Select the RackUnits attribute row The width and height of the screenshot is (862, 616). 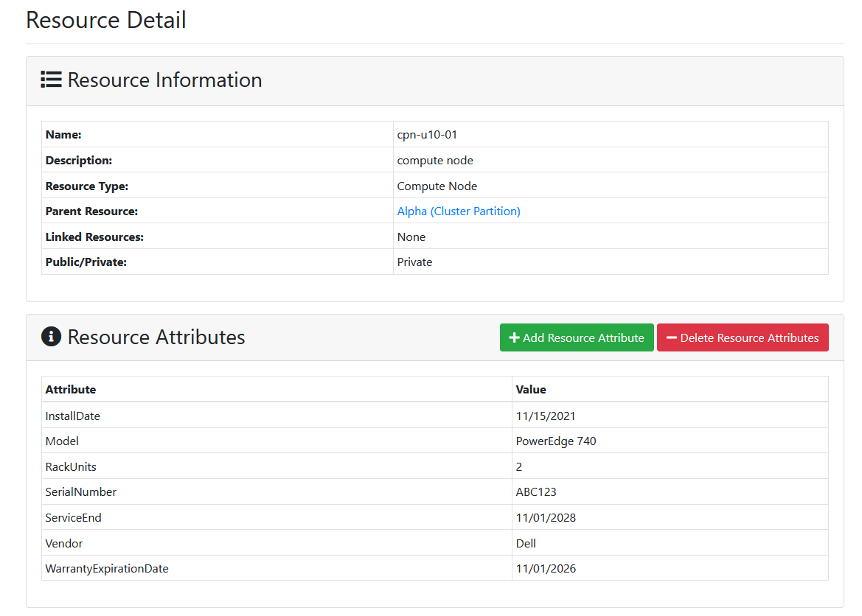[x=435, y=466]
